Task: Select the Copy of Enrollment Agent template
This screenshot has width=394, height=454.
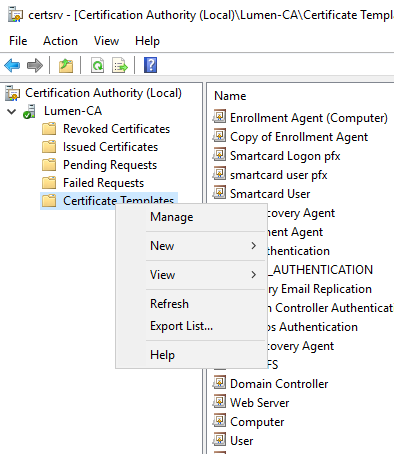Action: pyautogui.click(x=299, y=137)
